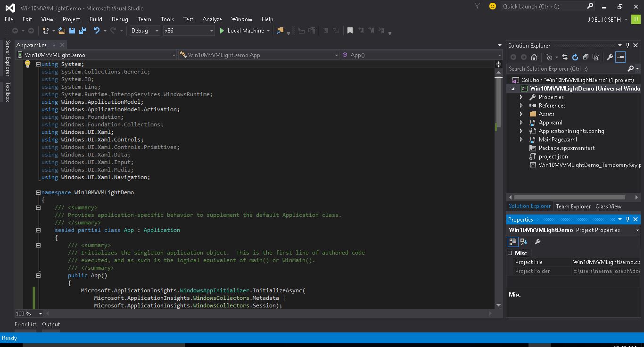Image resolution: width=644 pixels, height=347 pixels.
Task: Open the x86 platform dropdown
Action: pyautogui.click(x=189, y=31)
